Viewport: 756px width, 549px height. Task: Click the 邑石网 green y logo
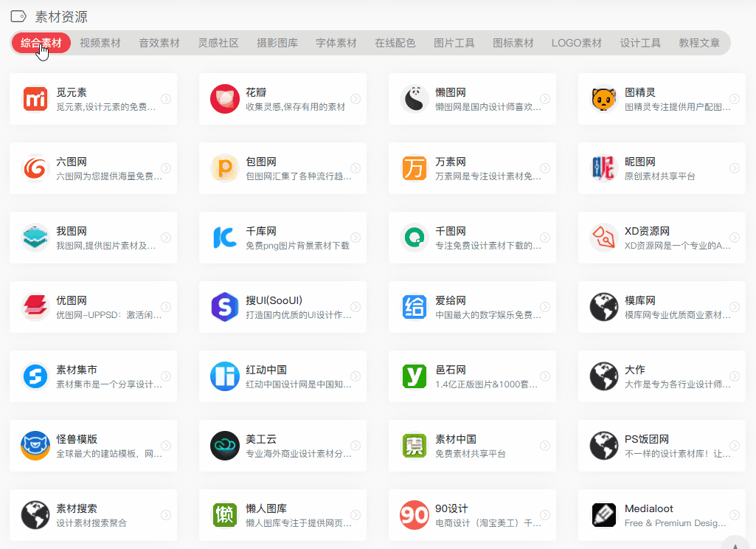point(415,377)
